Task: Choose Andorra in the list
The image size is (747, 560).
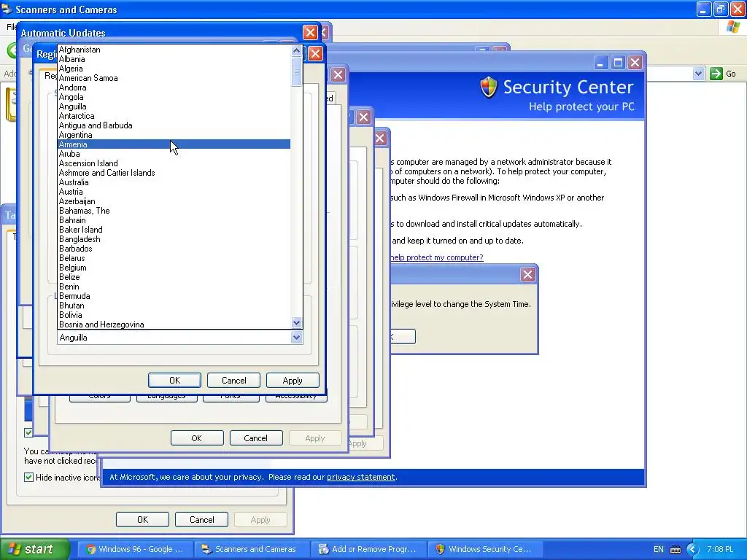Action: pyautogui.click(x=174, y=87)
